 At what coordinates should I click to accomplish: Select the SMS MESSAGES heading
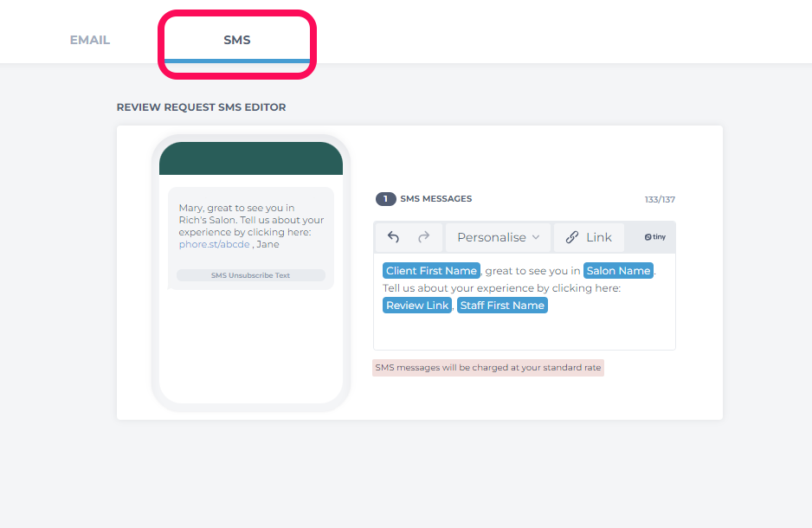[x=436, y=199]
